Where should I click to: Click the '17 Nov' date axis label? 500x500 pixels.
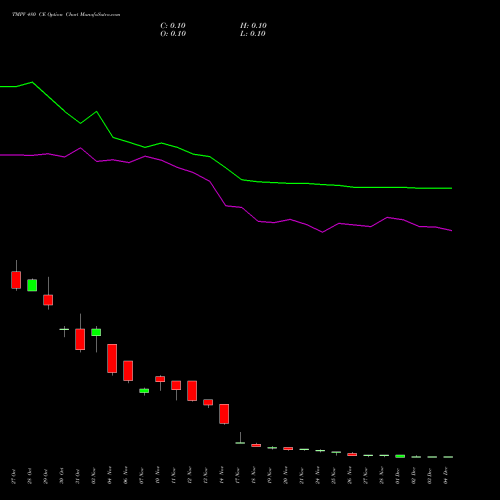coord(238,476)
